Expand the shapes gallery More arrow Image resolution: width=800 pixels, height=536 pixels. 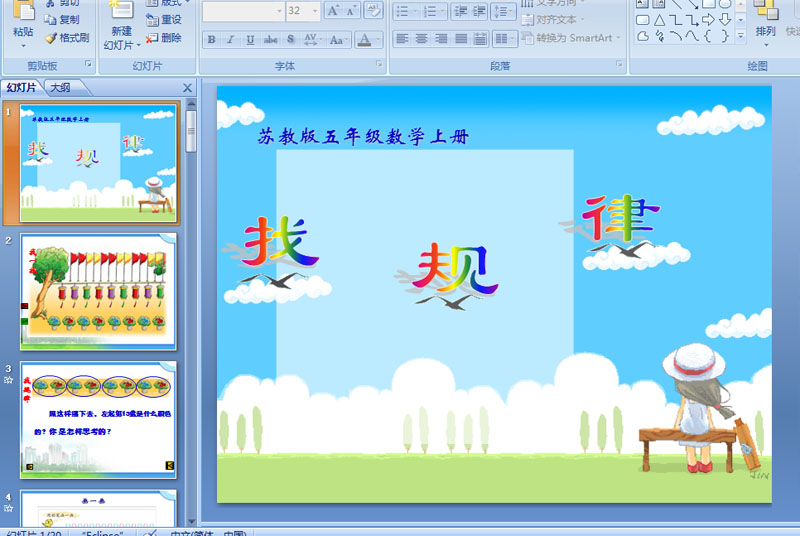pyautogui.click(x=741, y=36)
